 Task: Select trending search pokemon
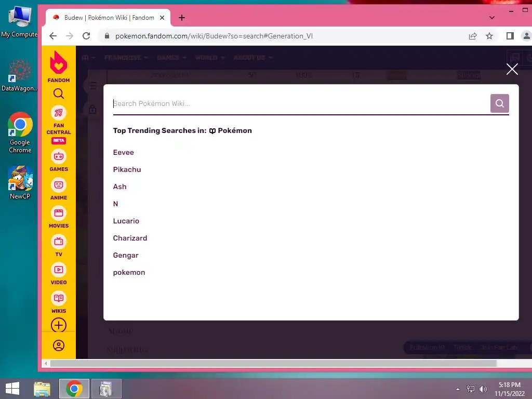[x=129, y=272]
